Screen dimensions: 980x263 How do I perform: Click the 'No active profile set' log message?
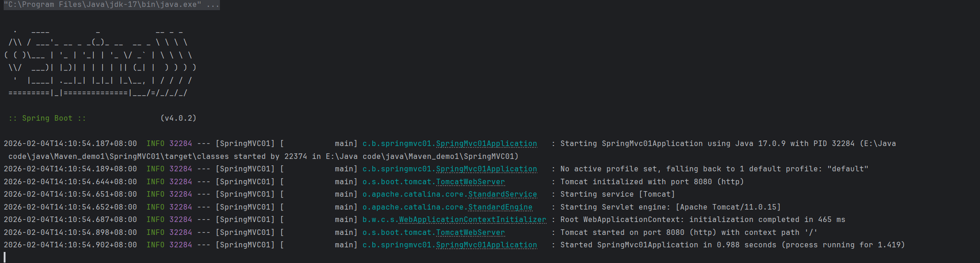(714, 169)
